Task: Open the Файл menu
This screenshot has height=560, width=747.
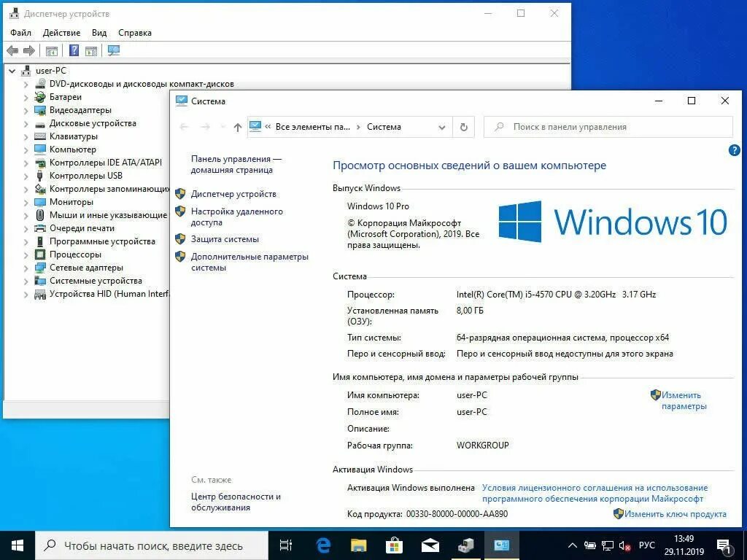Action: (x=20, y=33)
